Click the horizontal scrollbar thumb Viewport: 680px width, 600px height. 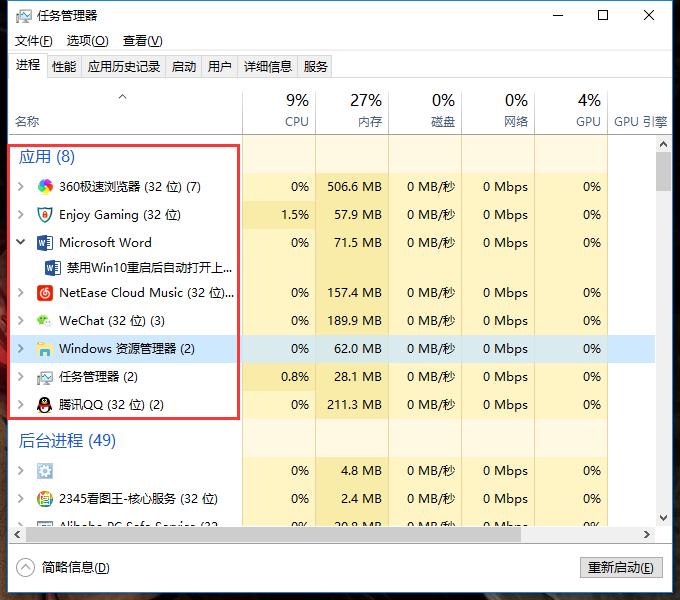pyautogui.click(x=273, y=535)
